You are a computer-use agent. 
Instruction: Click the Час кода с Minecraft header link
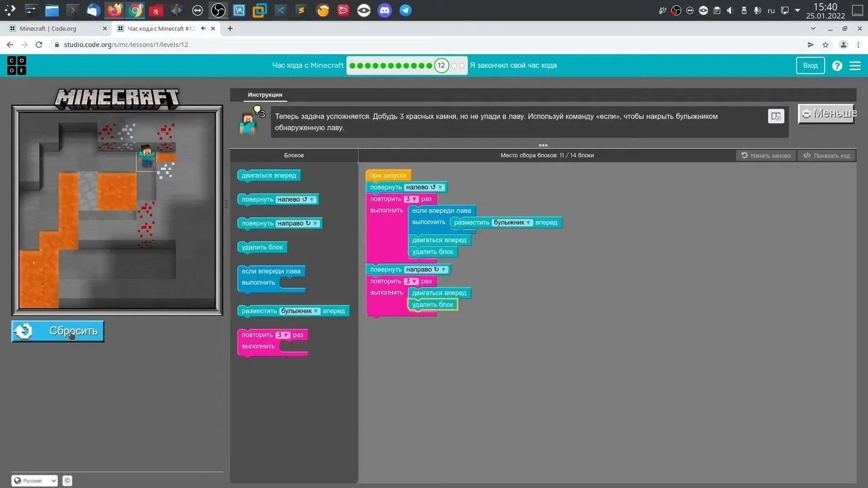click(x=307, y=65)
